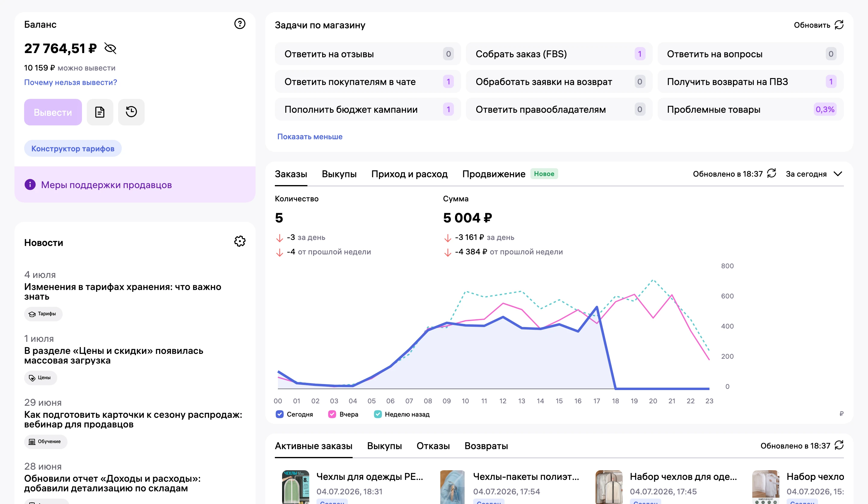Open the order thumbnail dated 04.07.2026, 17:45
868x504 pixels.
point(609,487)
